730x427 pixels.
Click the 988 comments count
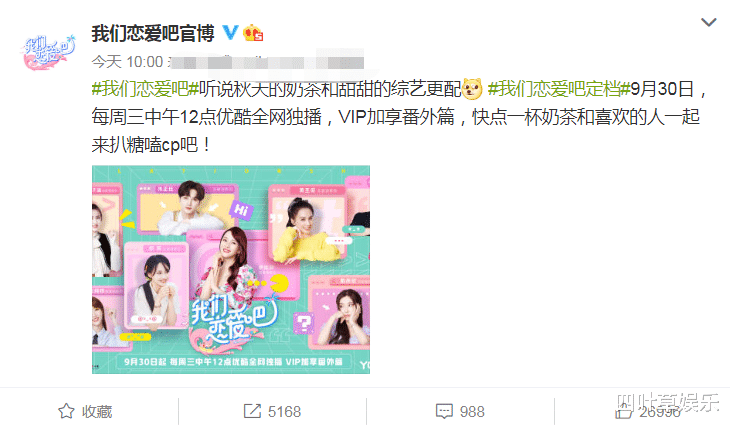472,412
